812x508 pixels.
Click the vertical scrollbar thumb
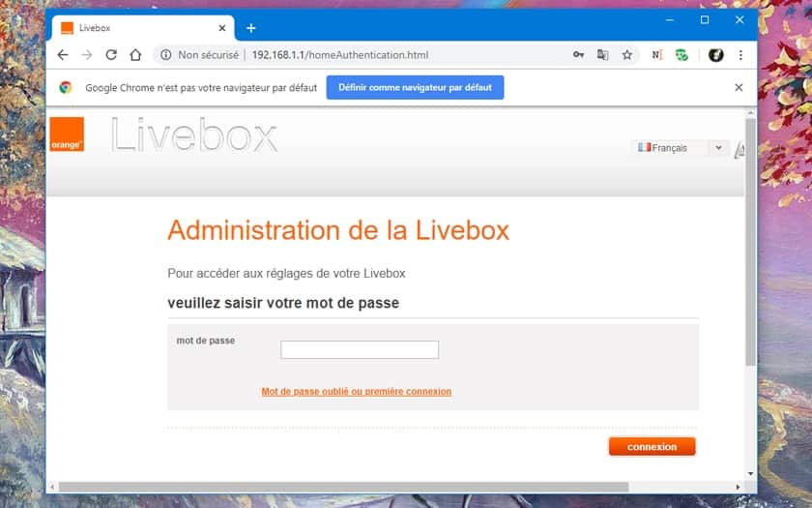pos(750,241)
